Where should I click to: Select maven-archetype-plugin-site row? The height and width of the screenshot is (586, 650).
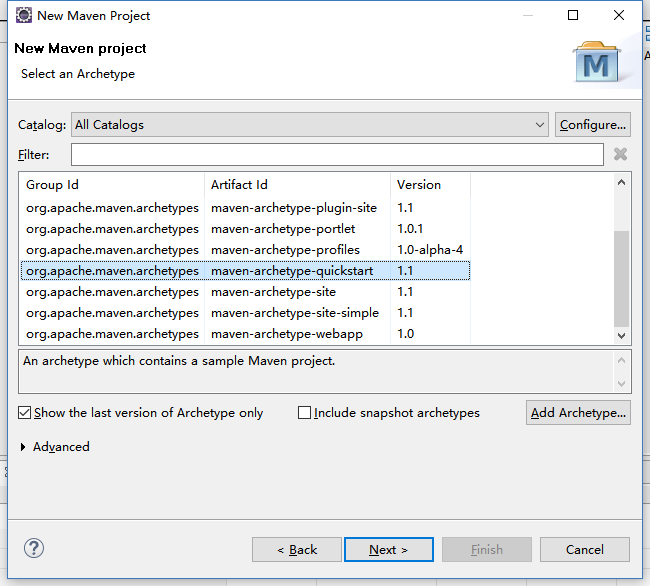click(x=245, y=208)
